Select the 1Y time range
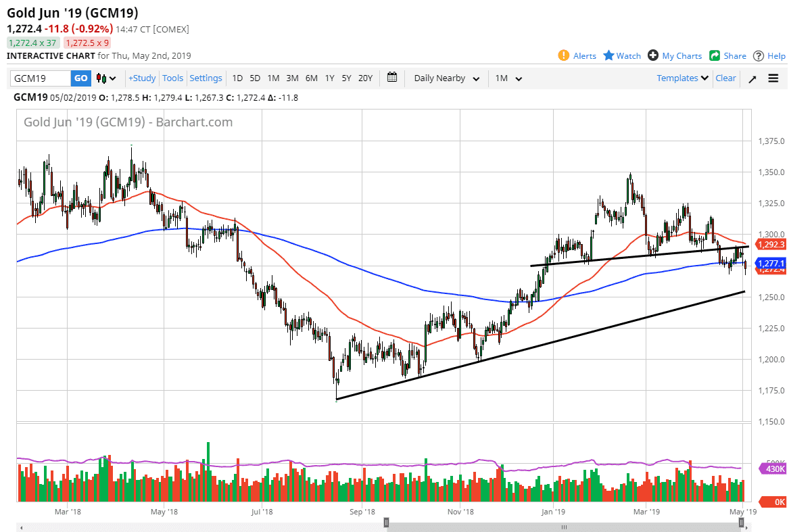 coord(329,78)
